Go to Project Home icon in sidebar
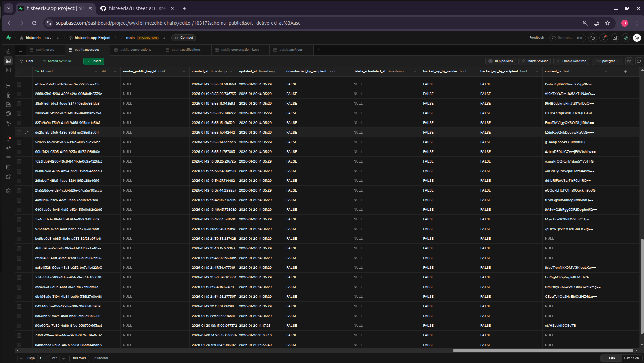Screen dimensions: 644x363 click(x=8, y=51)
